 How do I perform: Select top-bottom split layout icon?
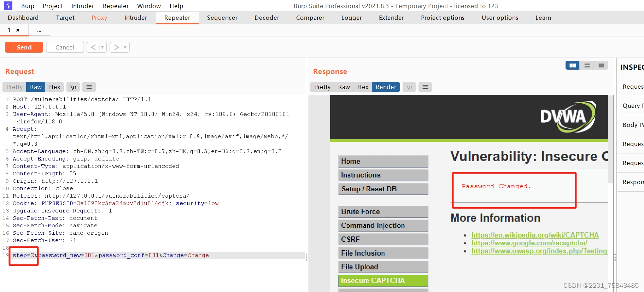(587, 65)
